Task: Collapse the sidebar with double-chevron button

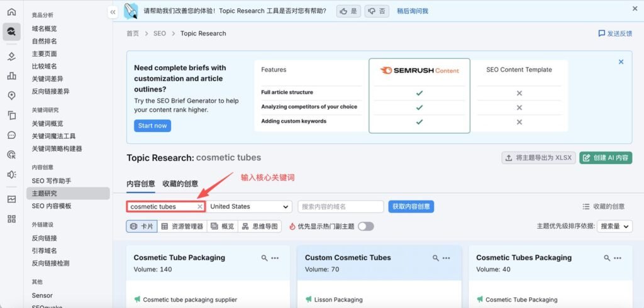Action: 113,13
